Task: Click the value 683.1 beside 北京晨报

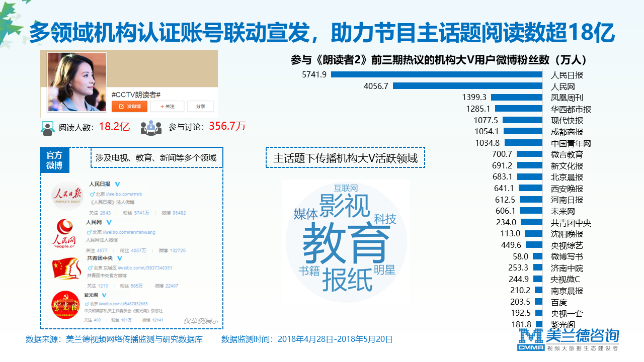Action: [503, 177]
